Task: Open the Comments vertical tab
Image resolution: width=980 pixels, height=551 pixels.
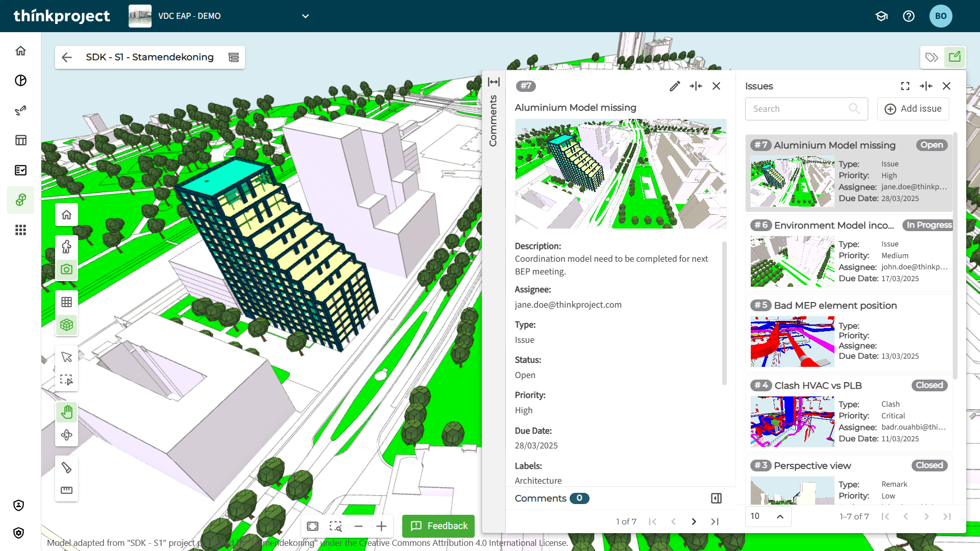Action: point(493,121)
